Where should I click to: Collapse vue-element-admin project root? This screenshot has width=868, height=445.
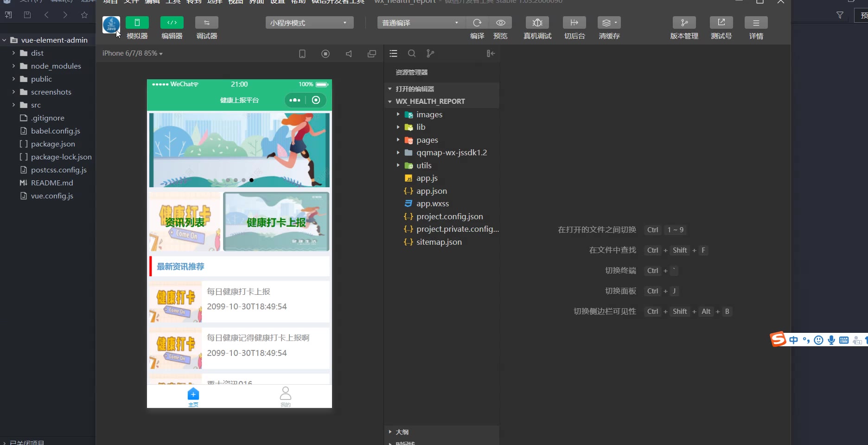(x=48, y=40)
